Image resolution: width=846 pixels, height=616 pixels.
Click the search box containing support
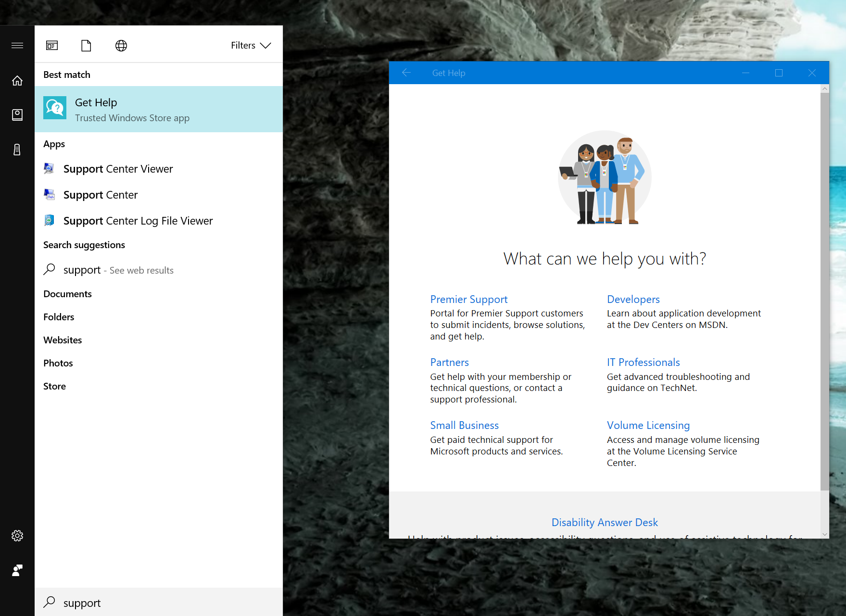pyautogui.click(x=159, y=603)
